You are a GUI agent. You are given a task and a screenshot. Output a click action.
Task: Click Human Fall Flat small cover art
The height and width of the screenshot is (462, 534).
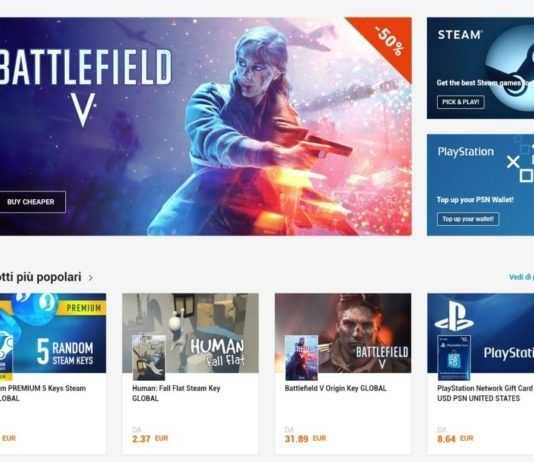pyautogui.click(x=148, y=357)
